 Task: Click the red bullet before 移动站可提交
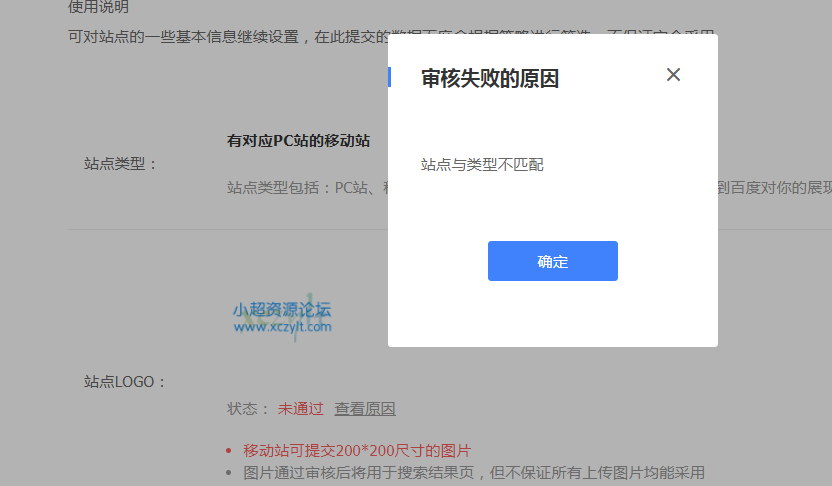pos(229,451)
